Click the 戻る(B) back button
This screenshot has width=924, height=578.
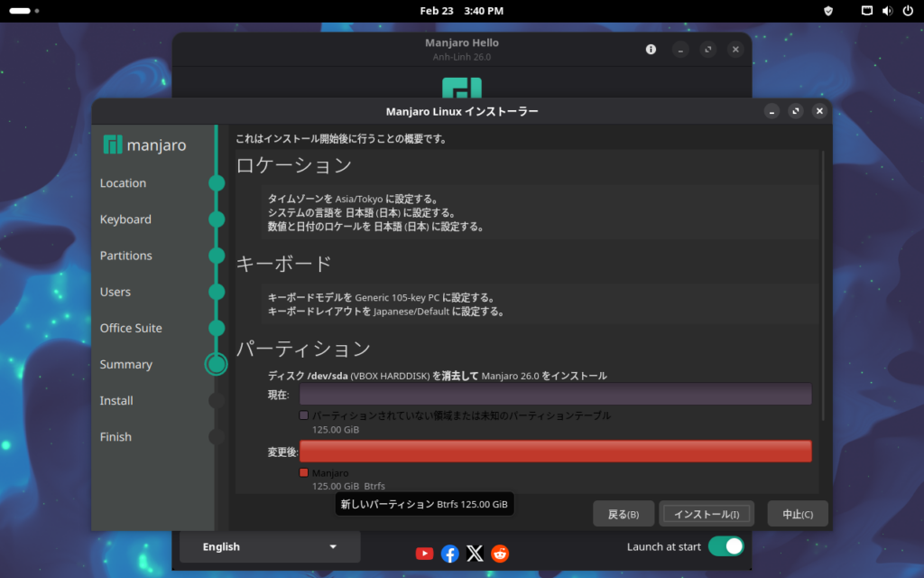624,514
